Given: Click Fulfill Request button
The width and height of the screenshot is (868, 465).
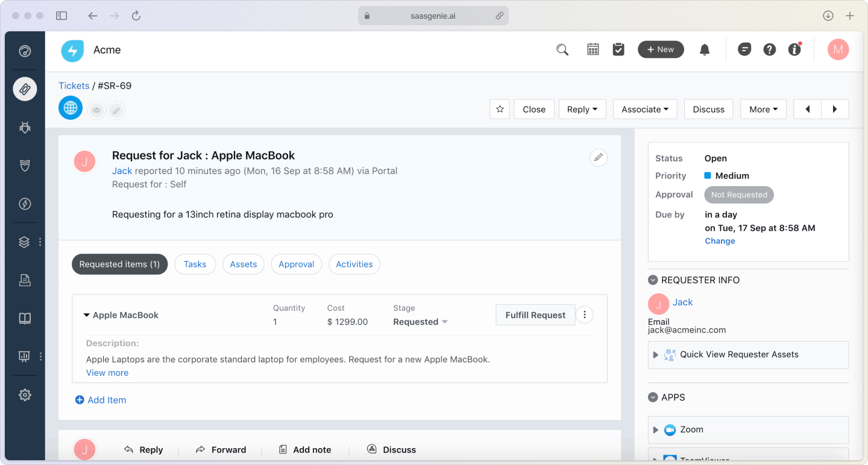Looking at the screenshot, I should pyautogui.click(x=535, y=315).
